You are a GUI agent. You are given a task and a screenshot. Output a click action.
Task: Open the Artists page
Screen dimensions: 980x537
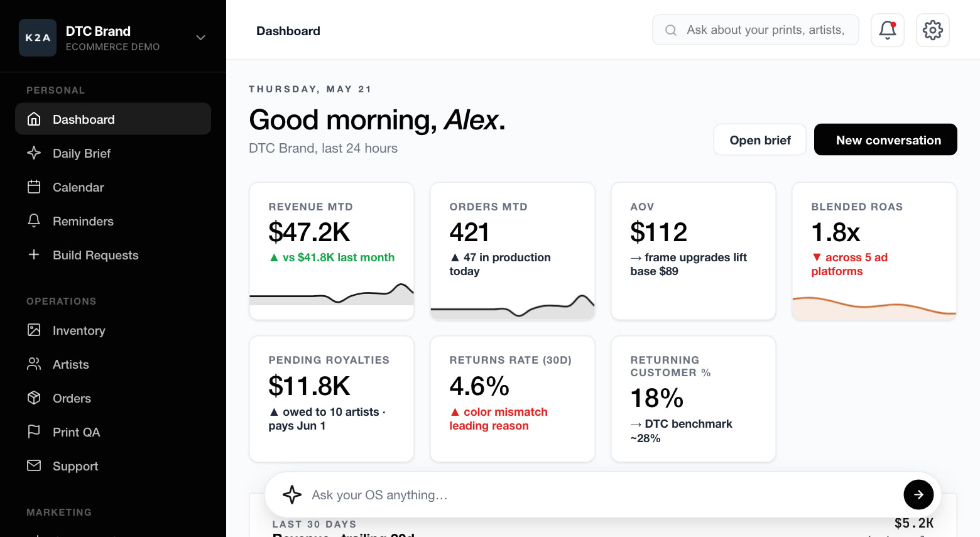(x=113, y=364)
